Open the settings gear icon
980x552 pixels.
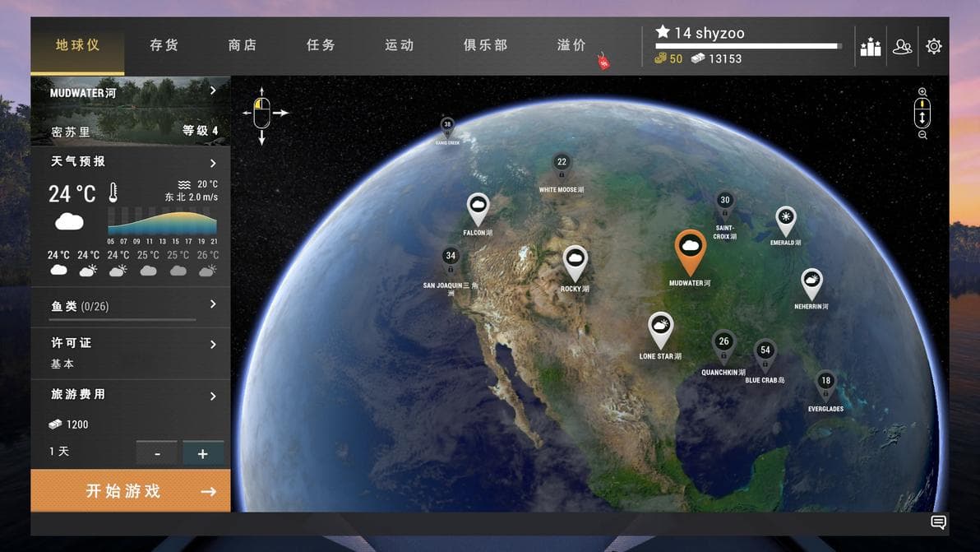pos(934,46)
